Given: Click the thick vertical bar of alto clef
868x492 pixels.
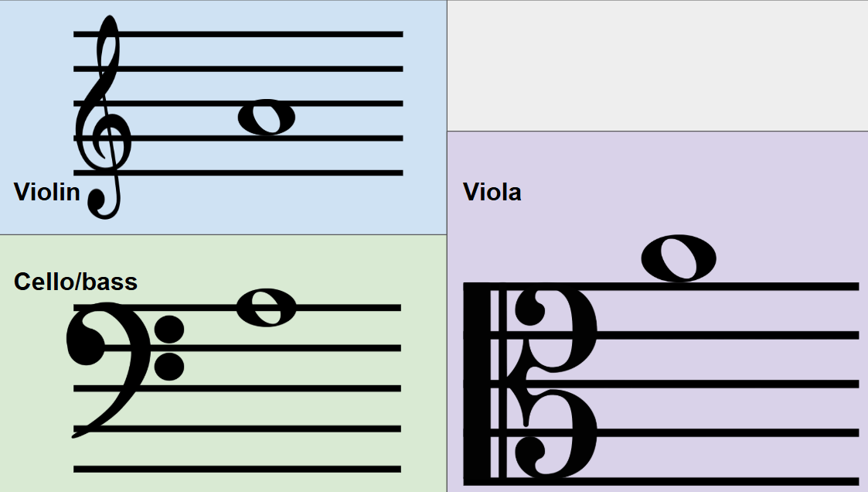Looking at the screenshot, I should click(x=477, y=384).
